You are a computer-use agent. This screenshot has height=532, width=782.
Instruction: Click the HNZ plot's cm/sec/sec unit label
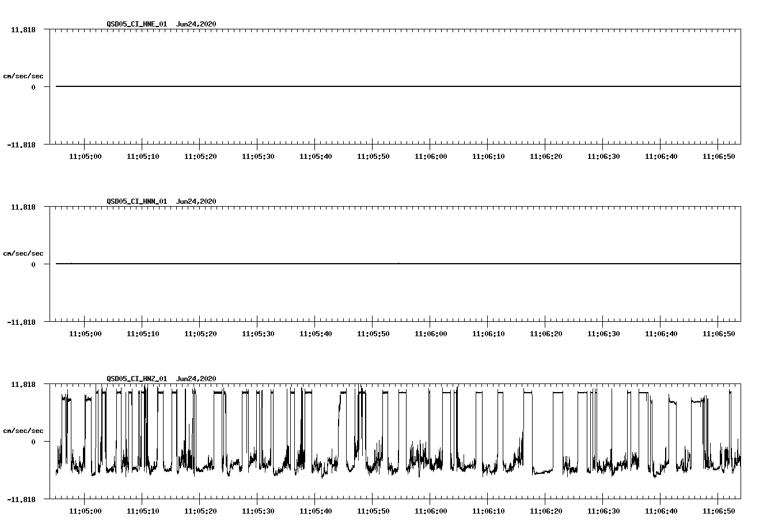(24, 431)
